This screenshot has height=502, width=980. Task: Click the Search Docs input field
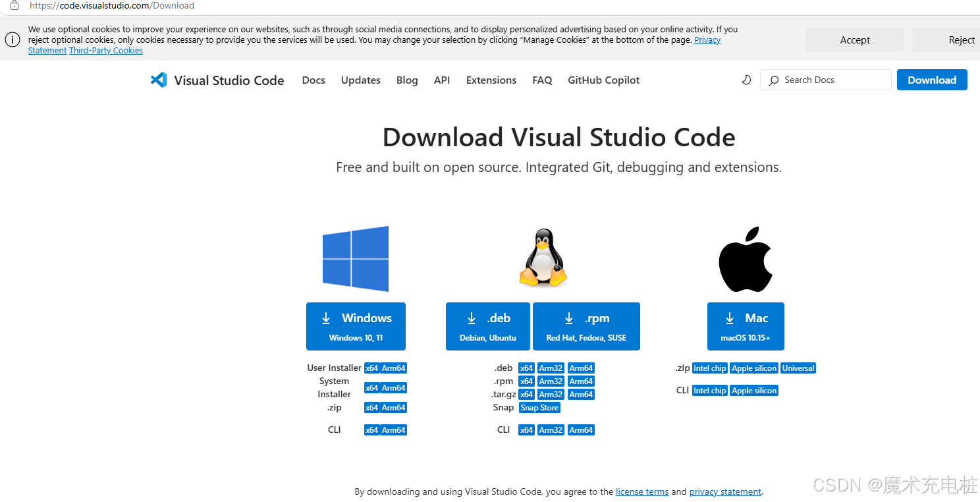click(826, 80)
